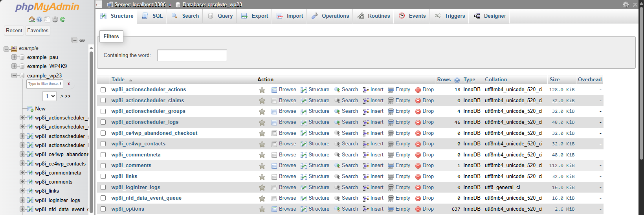The width and height of the screenshot is (644, 215).
Task: Go to the Operations tab
Action: coord(330,16)
